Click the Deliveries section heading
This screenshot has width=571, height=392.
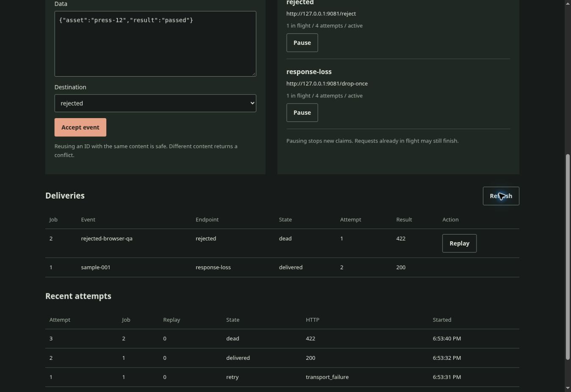click(x=65, y=196)
